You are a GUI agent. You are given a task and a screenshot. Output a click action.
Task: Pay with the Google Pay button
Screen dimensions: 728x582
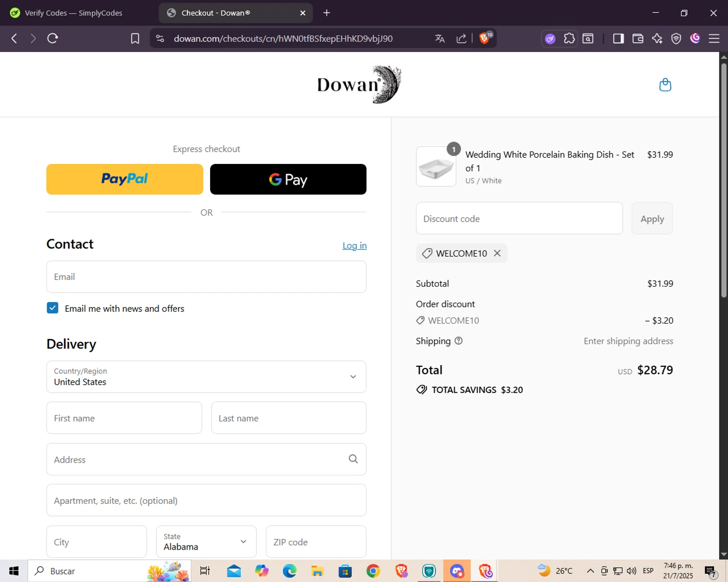[x=288, y=179]
